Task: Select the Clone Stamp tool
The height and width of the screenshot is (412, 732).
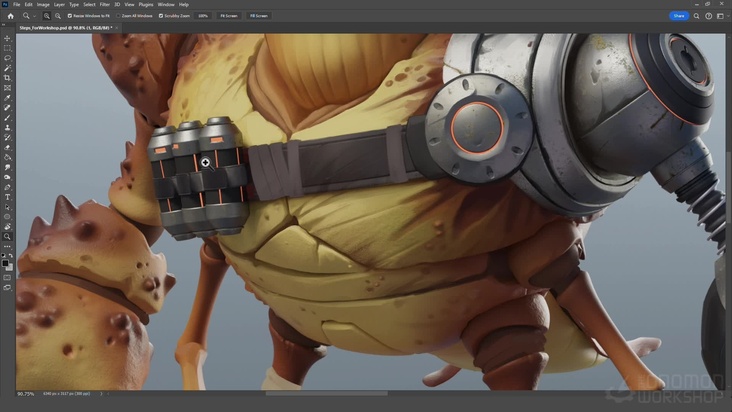Action: pyautogui.click(x=7, y=127)
